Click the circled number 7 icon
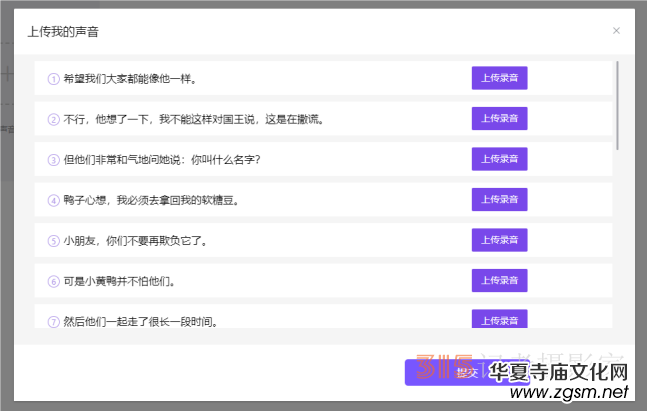648x411 pixels. (x=54, y=321)
